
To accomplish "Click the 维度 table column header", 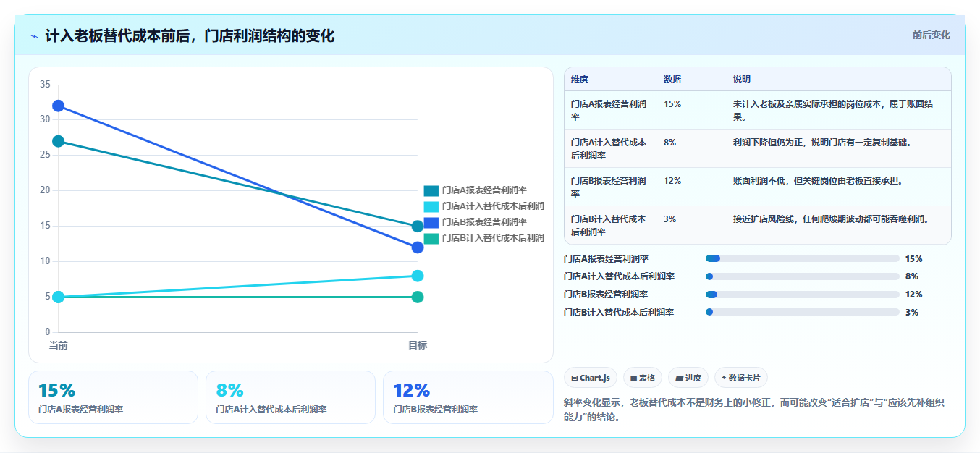I will pyautogui.click(x=580, y=79).
